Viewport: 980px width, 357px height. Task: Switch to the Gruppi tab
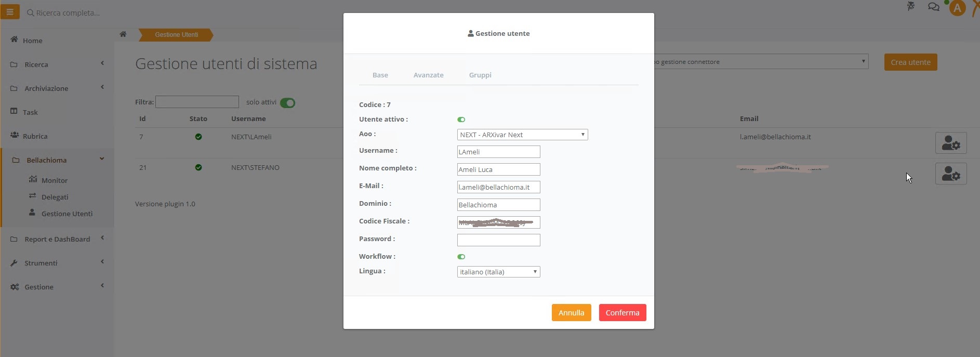tap(480, 75)
